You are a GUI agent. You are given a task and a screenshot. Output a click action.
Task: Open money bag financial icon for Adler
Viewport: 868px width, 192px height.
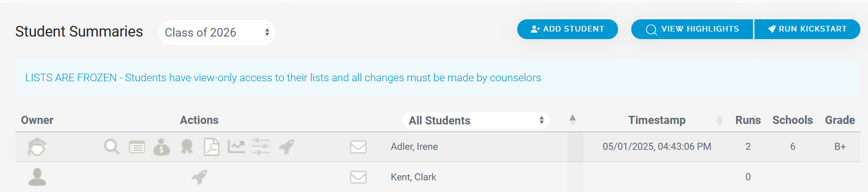162,147
